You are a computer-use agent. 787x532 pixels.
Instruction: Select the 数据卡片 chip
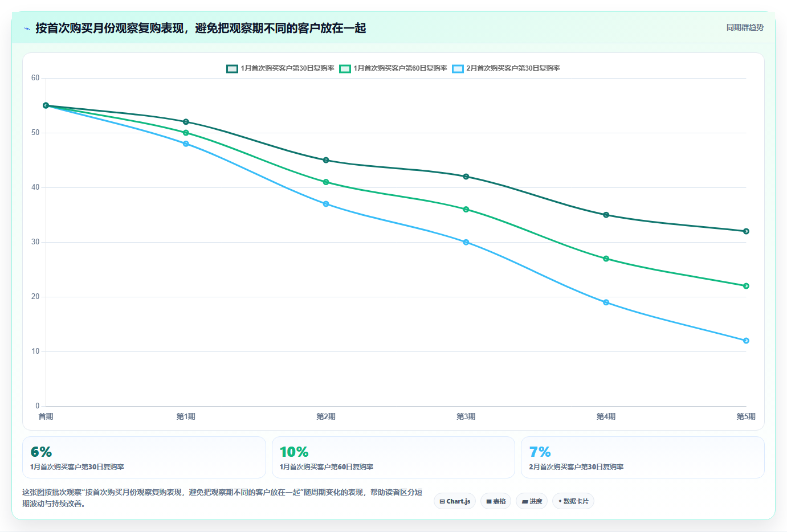(x=573, y=501)
